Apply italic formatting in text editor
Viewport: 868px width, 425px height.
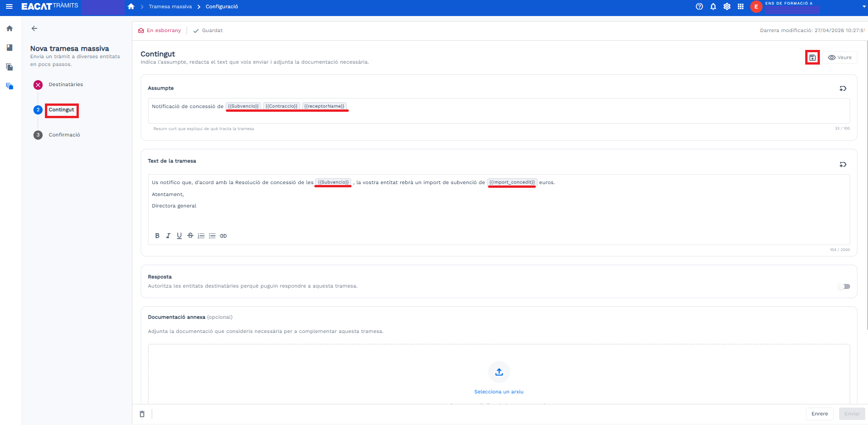point(168,236)
